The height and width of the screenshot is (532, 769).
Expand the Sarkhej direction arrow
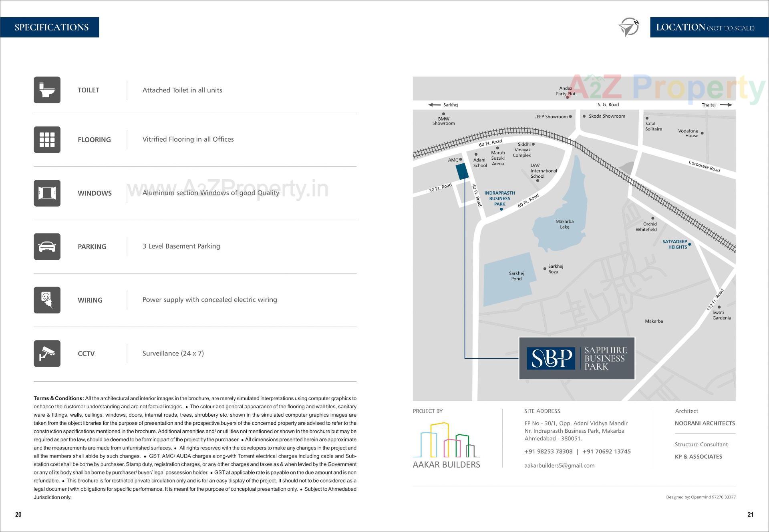pyautogui.click(x=434, y=104)
